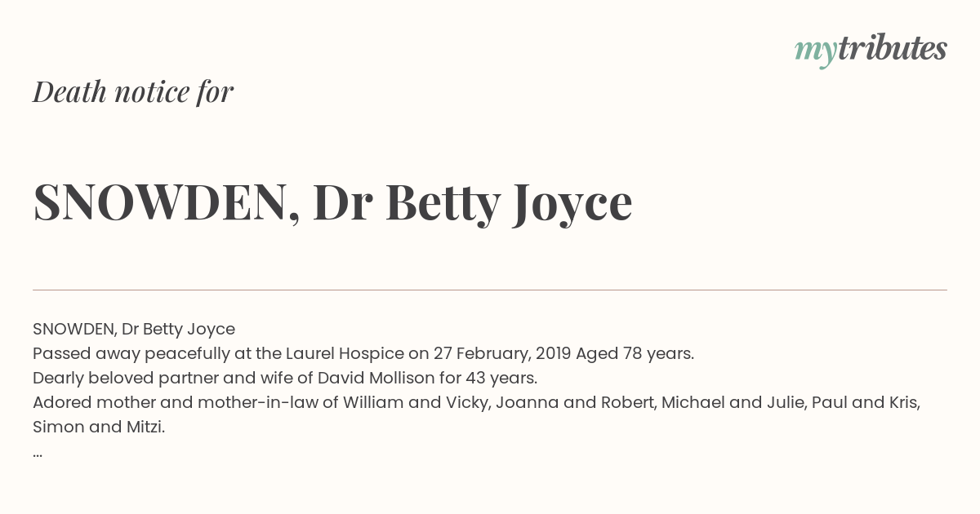980x514 pixels.
Task: Click the names 'Paul and Kris'
Action: coord(864,402)
